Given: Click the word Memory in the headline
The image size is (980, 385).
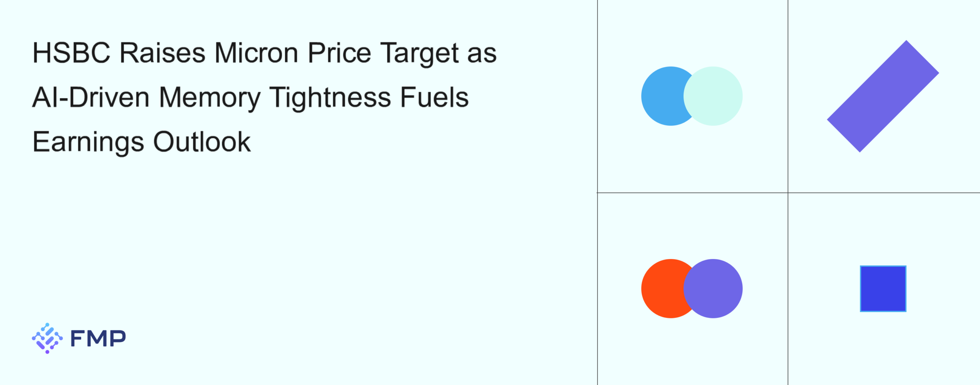Looking at the screenshot, I should pos(209,97).
